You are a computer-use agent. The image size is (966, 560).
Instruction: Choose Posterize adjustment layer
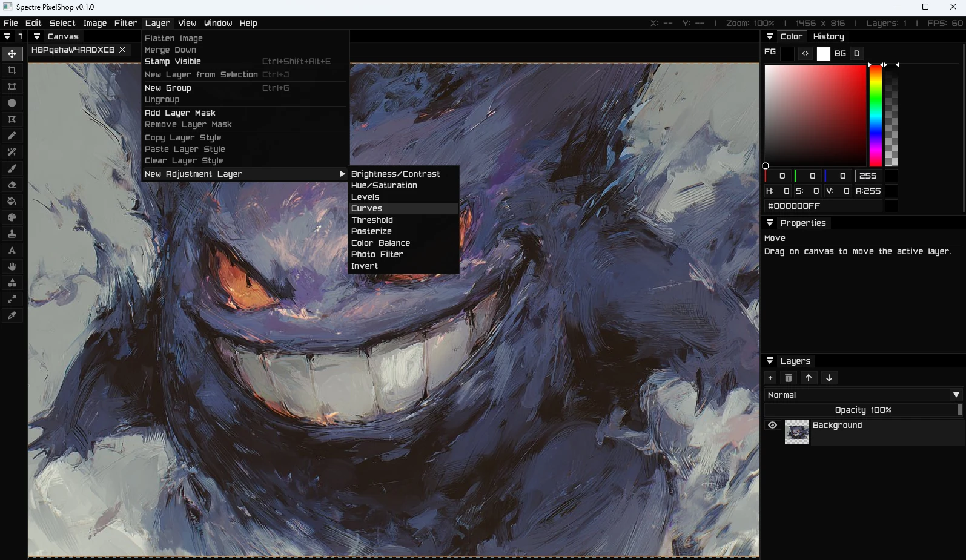pyautogui.click(x=403, y=231)
